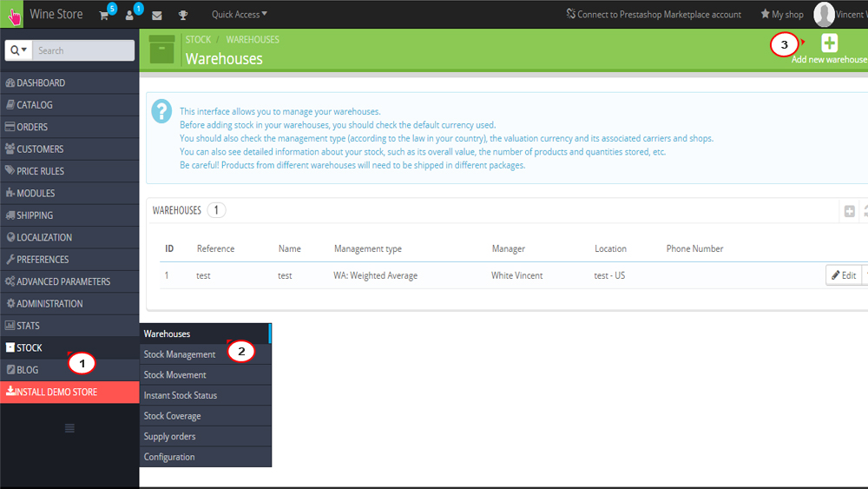This screenshot has height=489, width=868.
Task: Open Catalog in the sidebar
Action: point(69,105)
